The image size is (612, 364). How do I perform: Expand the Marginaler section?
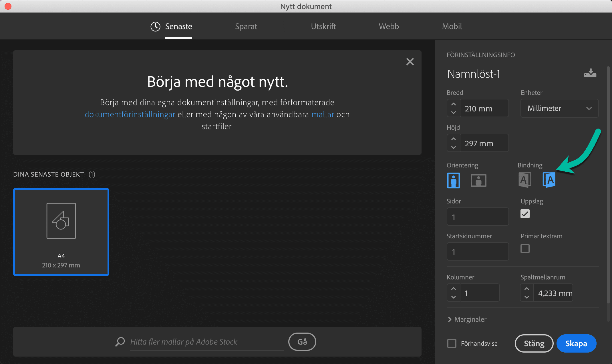point(467,319)
